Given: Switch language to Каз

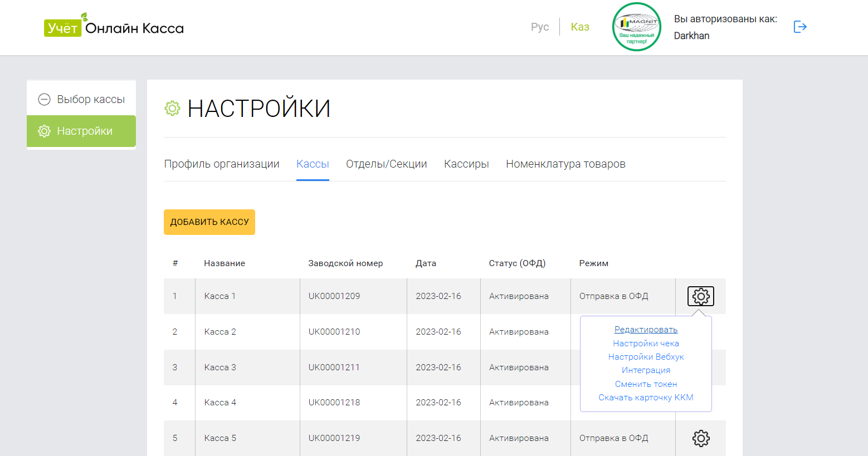Looking at the screenshot, I should tap(579, 27).
